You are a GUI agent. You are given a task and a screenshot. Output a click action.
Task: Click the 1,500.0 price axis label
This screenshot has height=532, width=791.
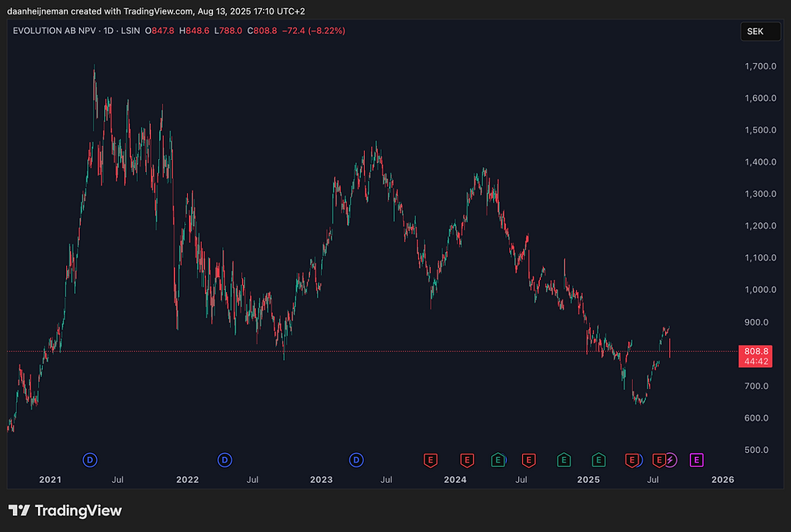[760, 130]
